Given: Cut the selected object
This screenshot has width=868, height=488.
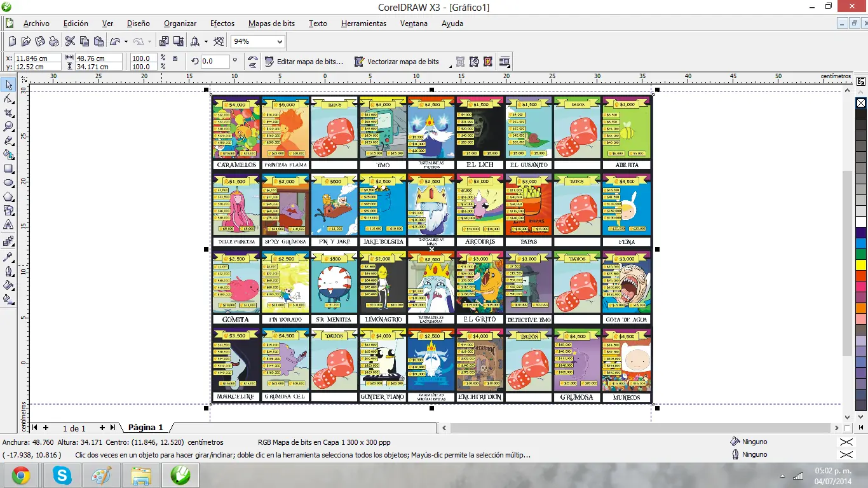Looking at the screenshot, I should point(70,41).
